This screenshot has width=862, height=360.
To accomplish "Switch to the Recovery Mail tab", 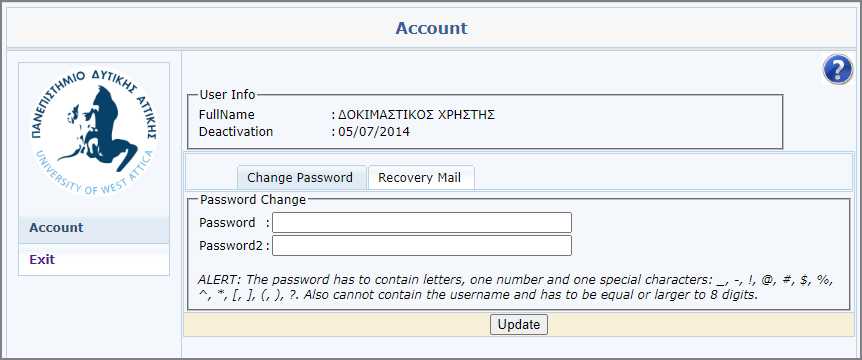I will point(421,178).
